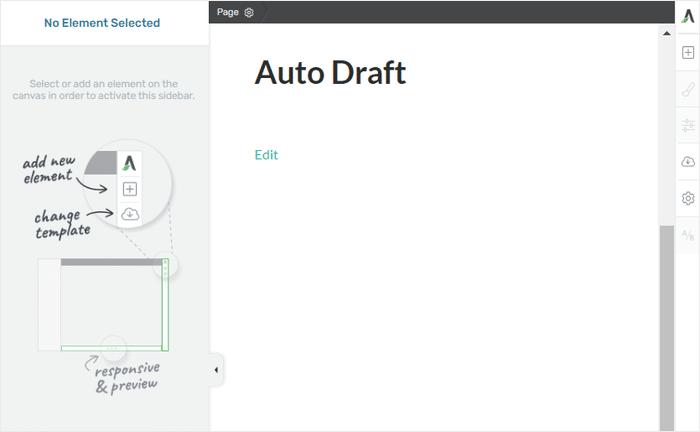Collapse the left sidebar with arrow handle
The width and height of the screenshot is (700, 432).
tap(217, 370)
